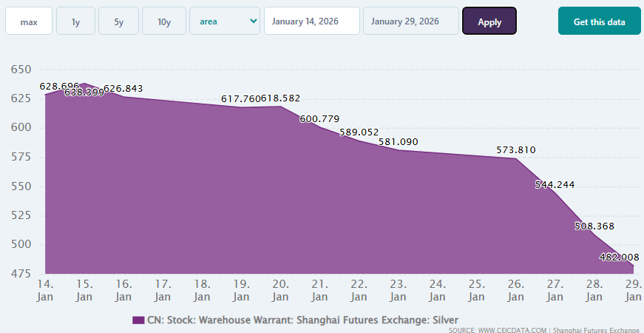Click the January 14, 2026 start date field
This screenshot has height=333, width=644.
(x=311, y=21)
